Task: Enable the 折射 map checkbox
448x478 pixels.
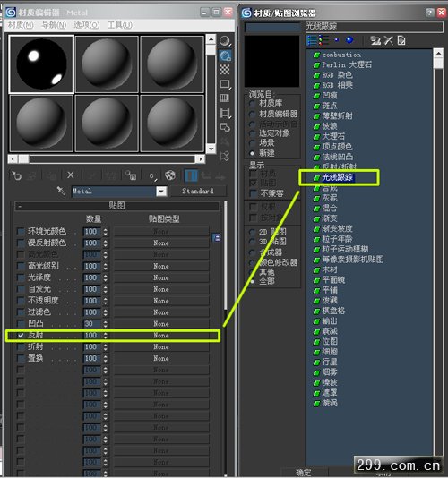Action: tap(21, 346)
